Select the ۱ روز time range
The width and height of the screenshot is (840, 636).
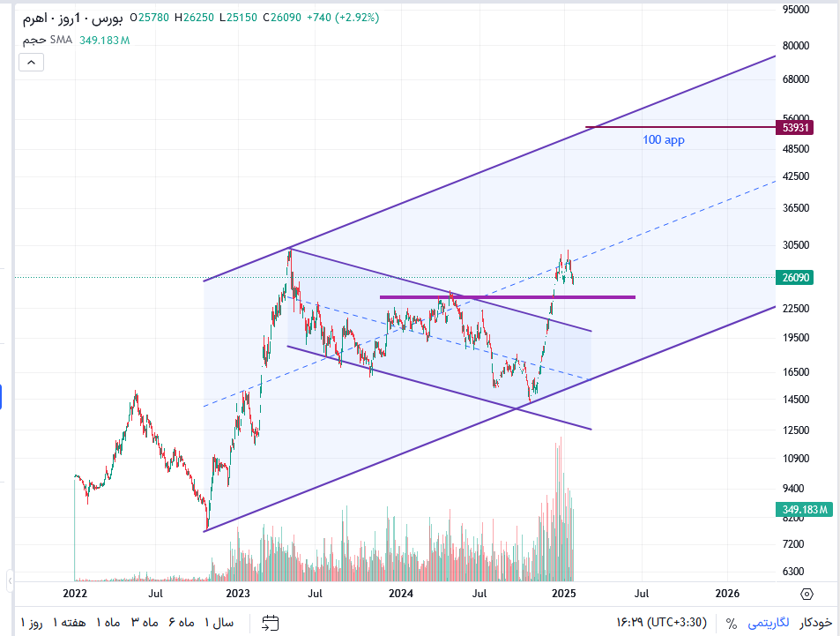(32, 623)
